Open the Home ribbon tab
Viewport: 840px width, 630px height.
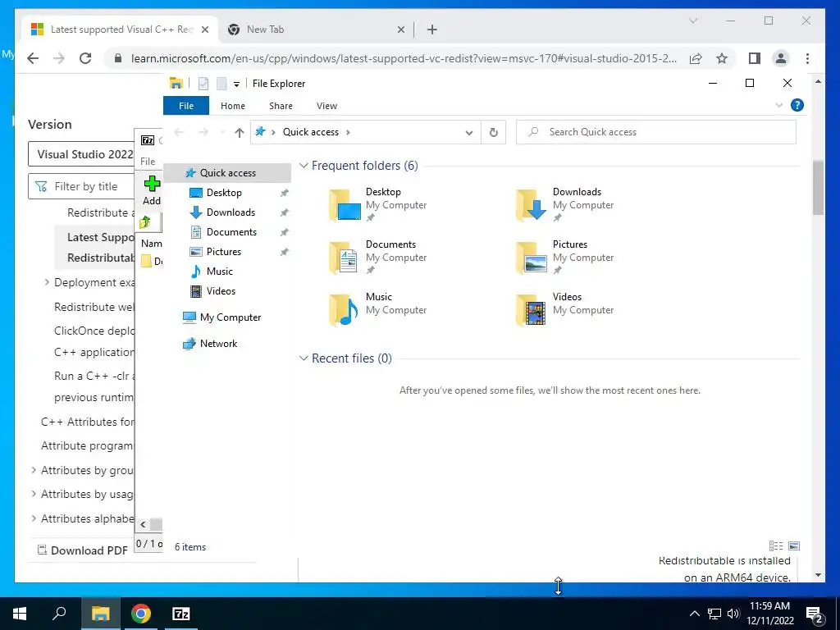[232, 106]
